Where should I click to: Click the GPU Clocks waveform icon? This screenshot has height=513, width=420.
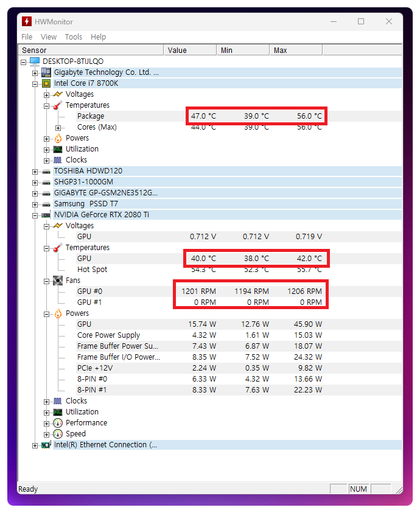(x=58, y=401)
